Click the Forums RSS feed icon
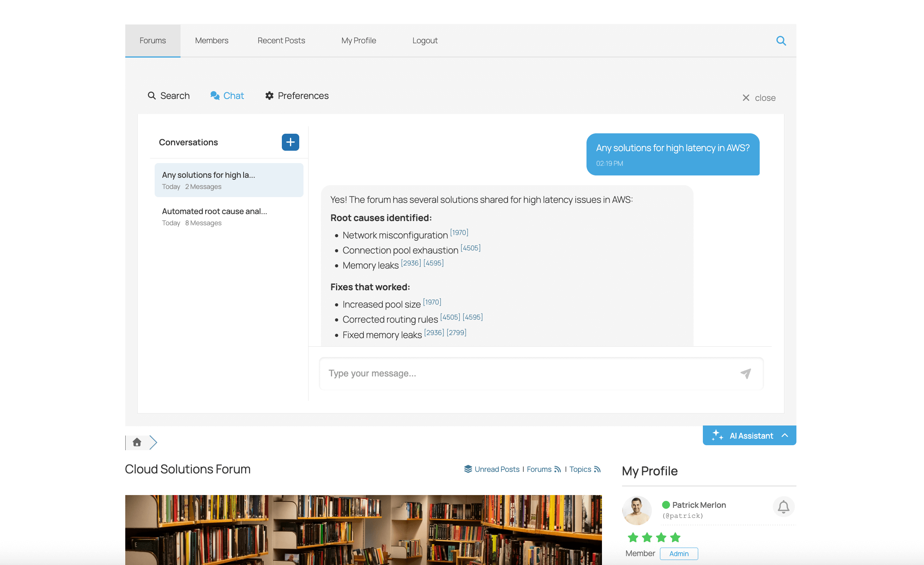 [x=557, y=469]
